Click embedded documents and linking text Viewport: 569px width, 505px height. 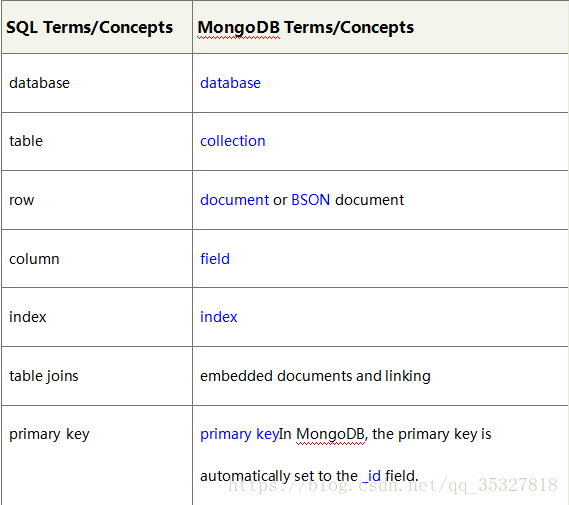pyautogui.click(x=315, y=376)
